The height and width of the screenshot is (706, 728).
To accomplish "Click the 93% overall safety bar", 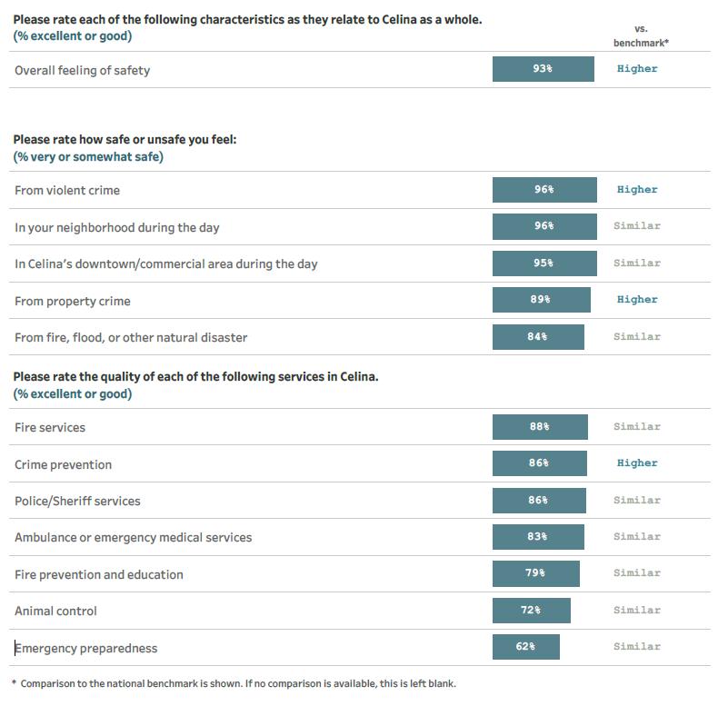I will click(543, 69).
